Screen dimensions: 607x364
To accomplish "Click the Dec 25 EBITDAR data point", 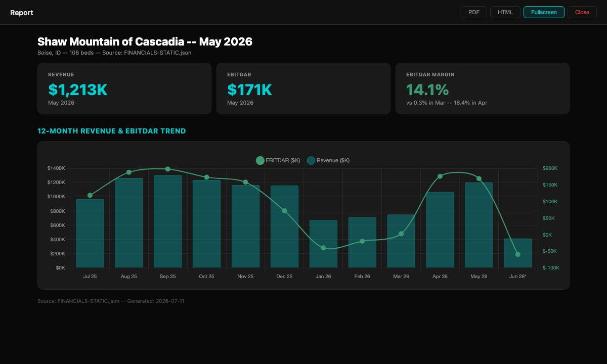I will (284, 211).
